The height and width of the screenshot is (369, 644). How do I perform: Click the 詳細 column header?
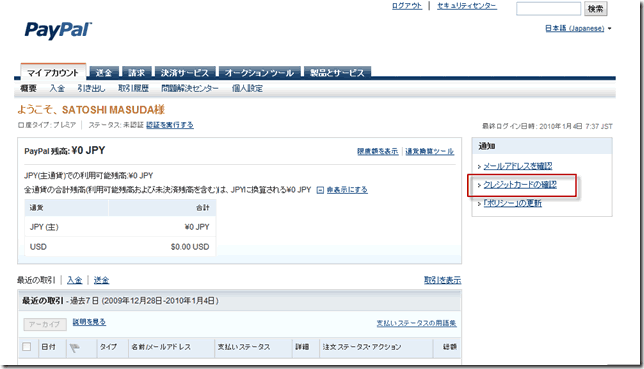[302, 347]
